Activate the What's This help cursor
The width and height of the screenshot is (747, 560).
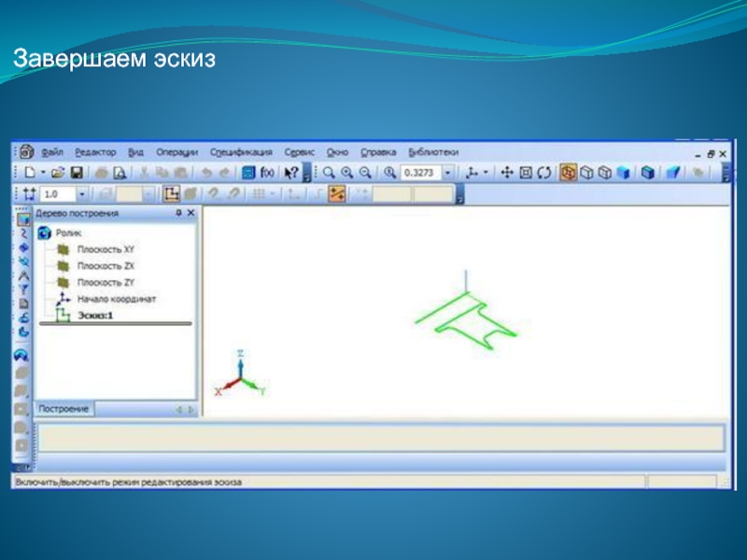291,173
